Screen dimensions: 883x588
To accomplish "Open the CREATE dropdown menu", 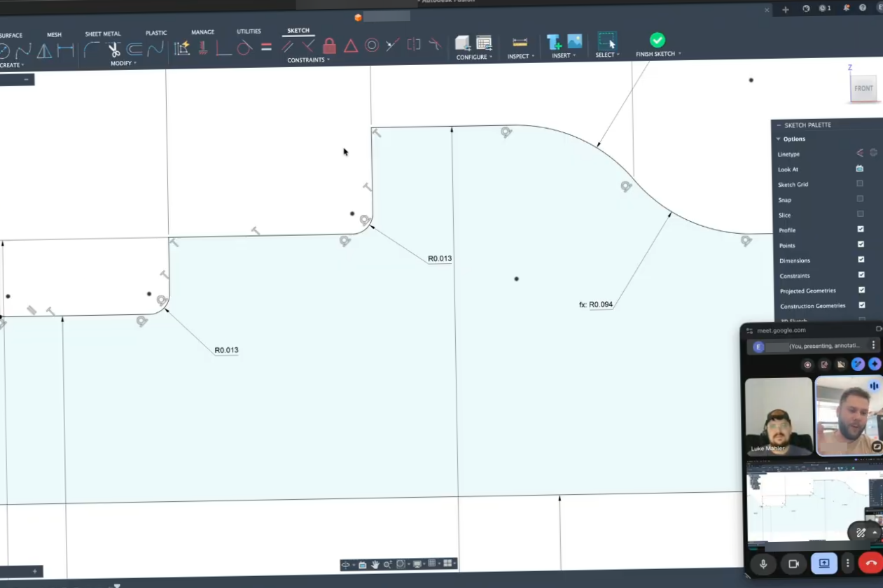I will (x=11, y=65).
